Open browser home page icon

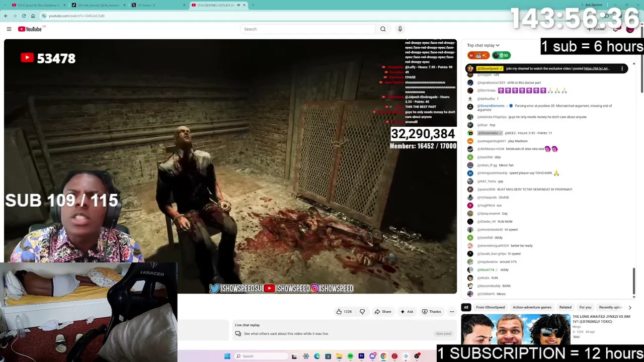[x=33, y=16]
